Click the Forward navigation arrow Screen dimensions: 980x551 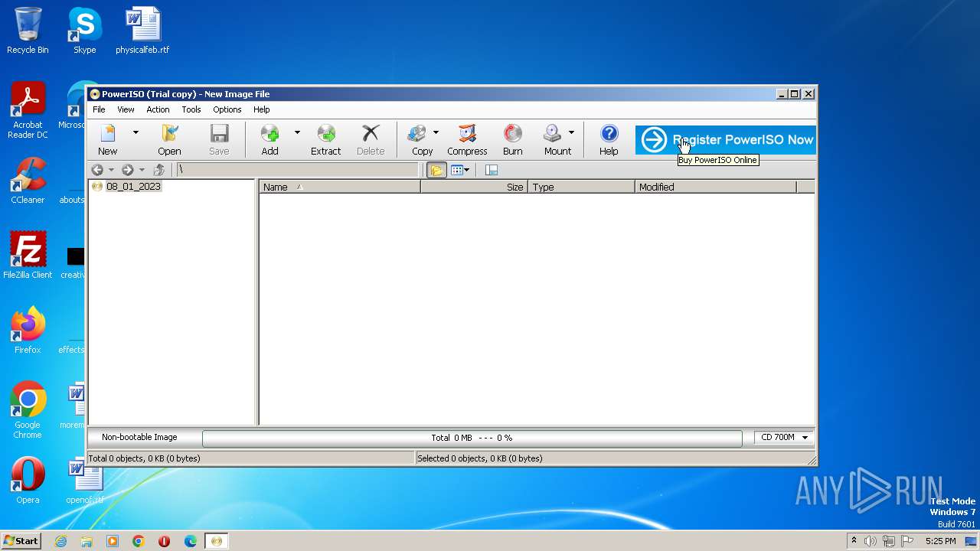tap(128, 170)
